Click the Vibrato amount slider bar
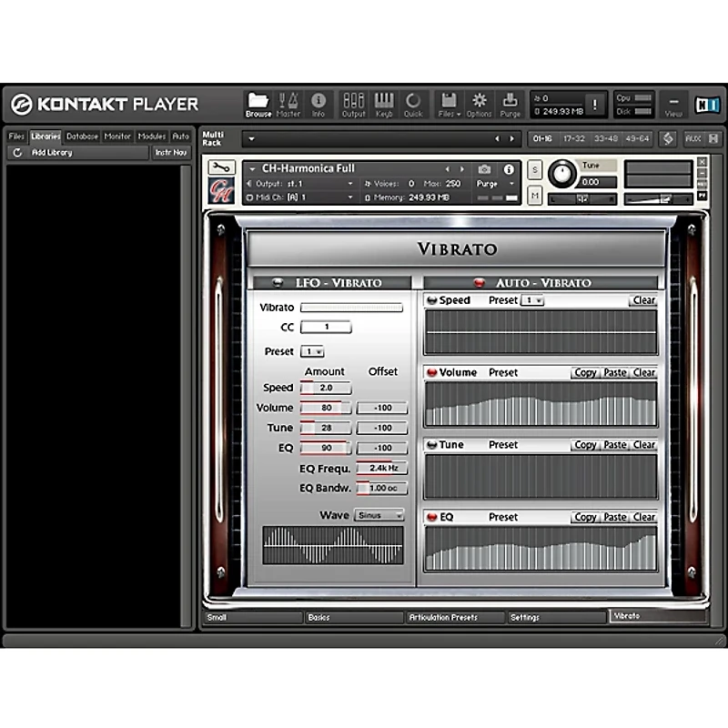The height and width of the screenshot is (728, 728). point(351,308)
